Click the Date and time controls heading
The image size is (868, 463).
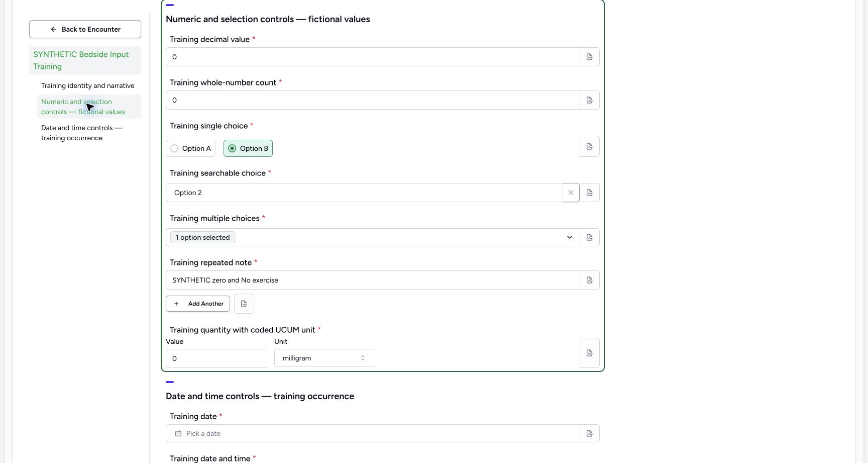[x=260, y=396]
